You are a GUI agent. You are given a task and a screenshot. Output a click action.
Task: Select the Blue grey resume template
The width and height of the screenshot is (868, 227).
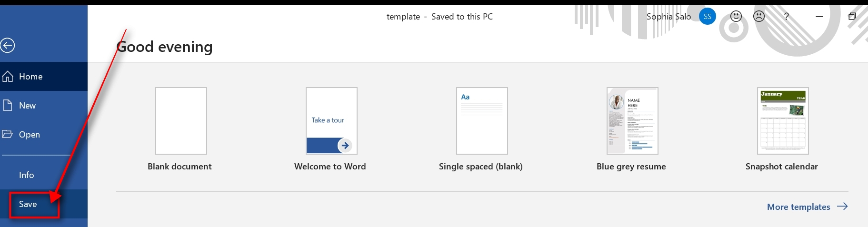click(x=632, y=121)
